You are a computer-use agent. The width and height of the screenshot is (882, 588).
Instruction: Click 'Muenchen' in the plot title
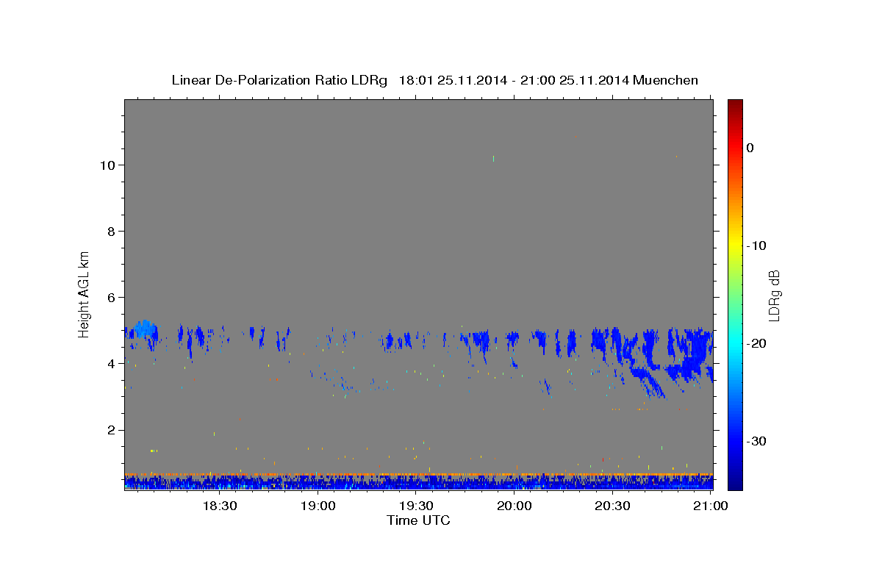tap(665, 80)
